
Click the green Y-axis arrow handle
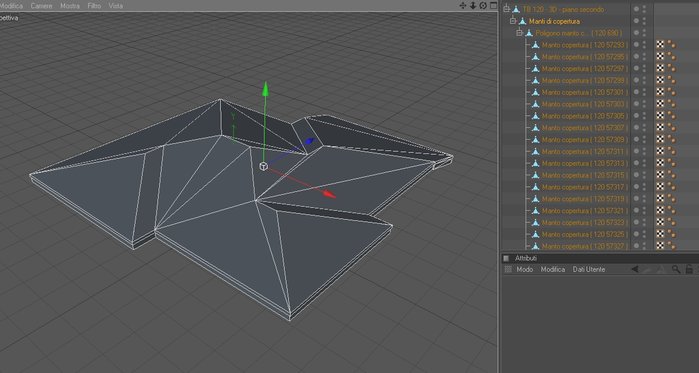(265, 88)
